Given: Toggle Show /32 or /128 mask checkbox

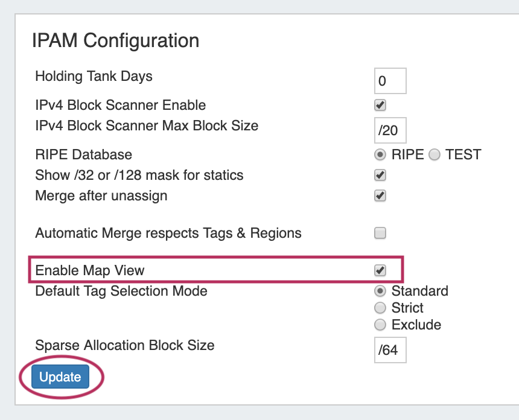Looking at the screenshot, I should click(380, 176).
